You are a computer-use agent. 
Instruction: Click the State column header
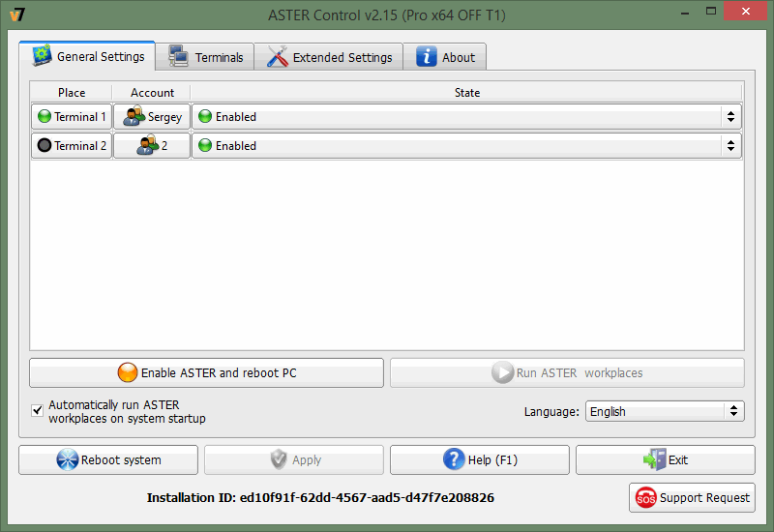[x=467, y=92]
